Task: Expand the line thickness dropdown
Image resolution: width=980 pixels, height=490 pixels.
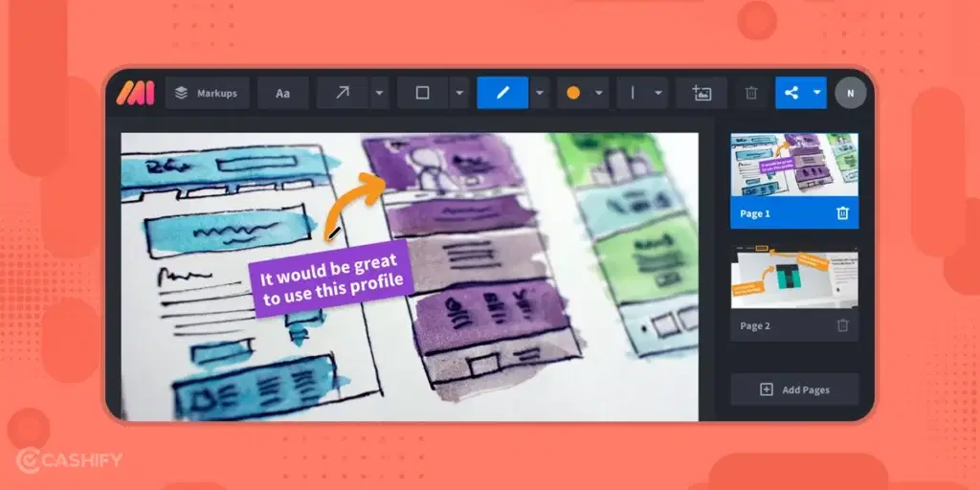Action: click(658, 93)
